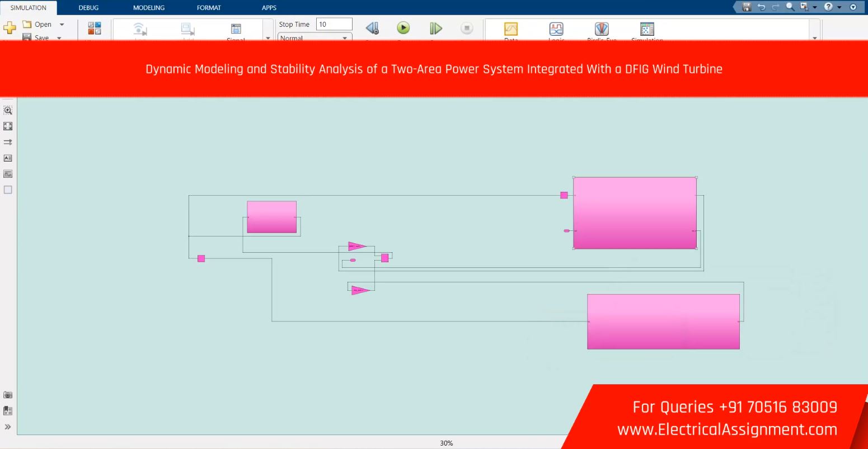Select small pink square block near top-right subsystem
Image resolution: width=868 pixels, height=449 pixels.
pyautogui.click(x=564, y=195)
